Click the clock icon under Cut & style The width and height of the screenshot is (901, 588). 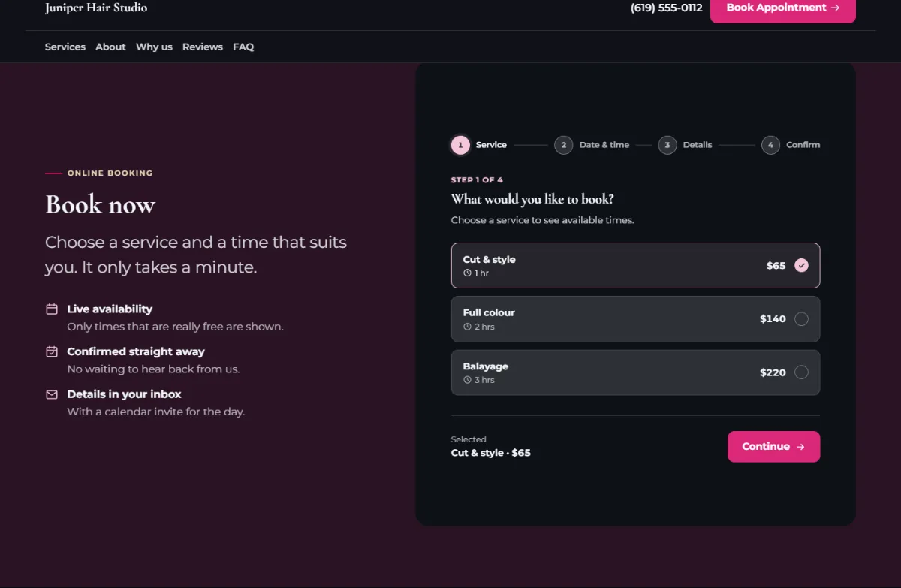tap(467, 273)
